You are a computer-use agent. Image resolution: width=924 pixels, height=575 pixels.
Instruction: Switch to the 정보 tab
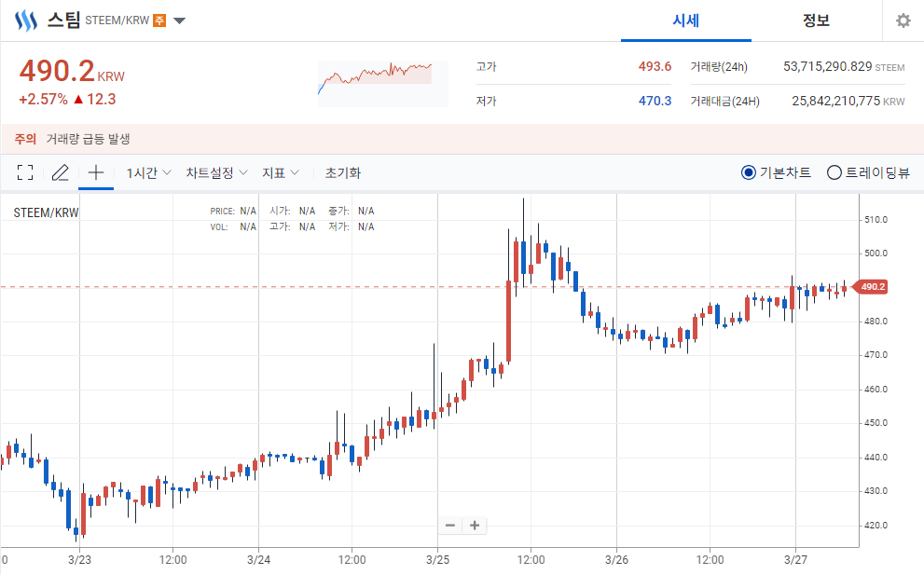click(x=816, y=21)
